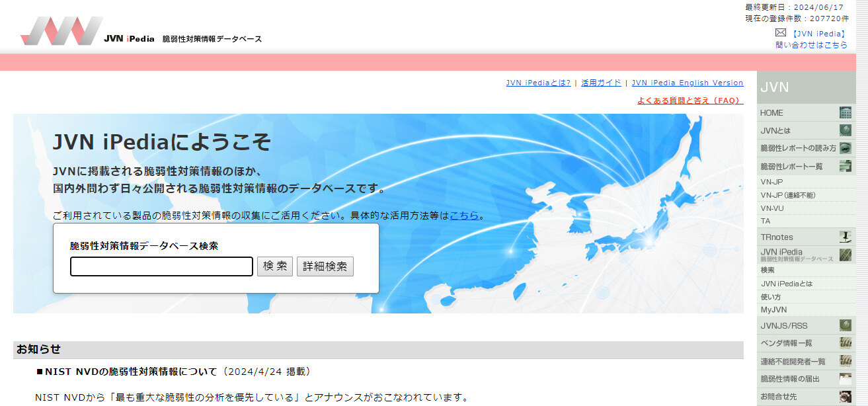This screenshot has height=406, width=868.
Task: Select the ベンダ情報一覧 icon
Action: 846,343
